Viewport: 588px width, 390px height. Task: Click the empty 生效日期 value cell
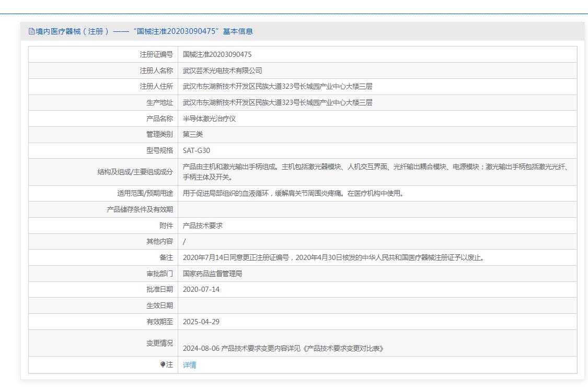pyautogui.click(x=377, y=305)
